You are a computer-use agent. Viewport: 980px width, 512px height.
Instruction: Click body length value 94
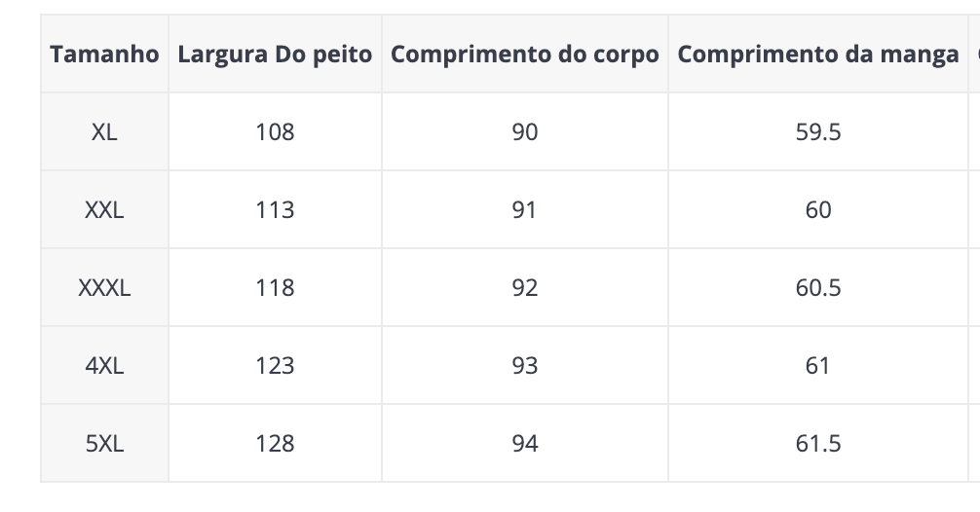[x=525, y=443]
